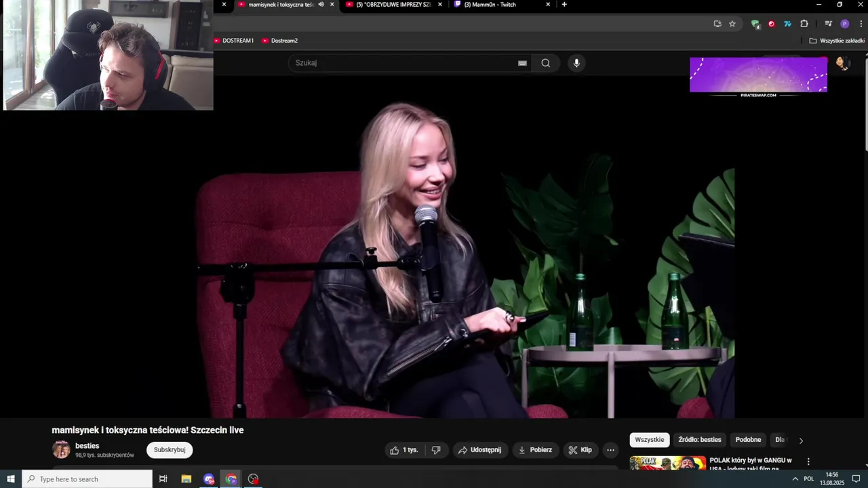Download the video using Pobierz
The image size is (868, 488).
pos(535,450)
